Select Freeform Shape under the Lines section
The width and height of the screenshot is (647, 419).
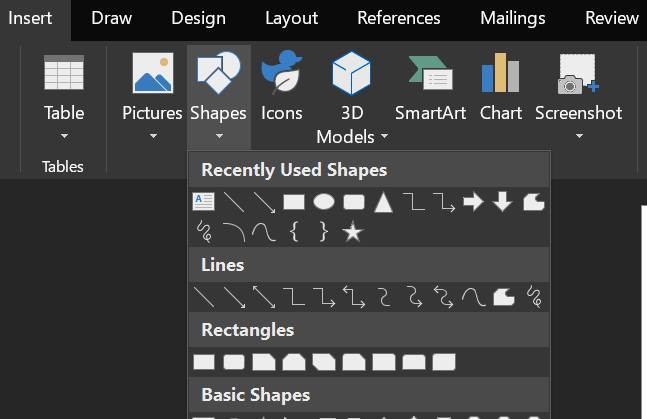pyautogui.click(x=504, y=297)
